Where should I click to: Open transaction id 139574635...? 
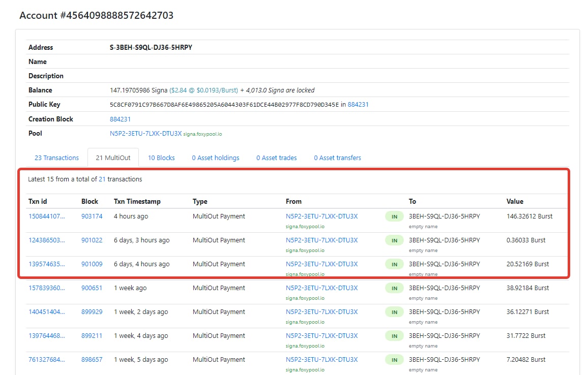click(x=47, y=264)
